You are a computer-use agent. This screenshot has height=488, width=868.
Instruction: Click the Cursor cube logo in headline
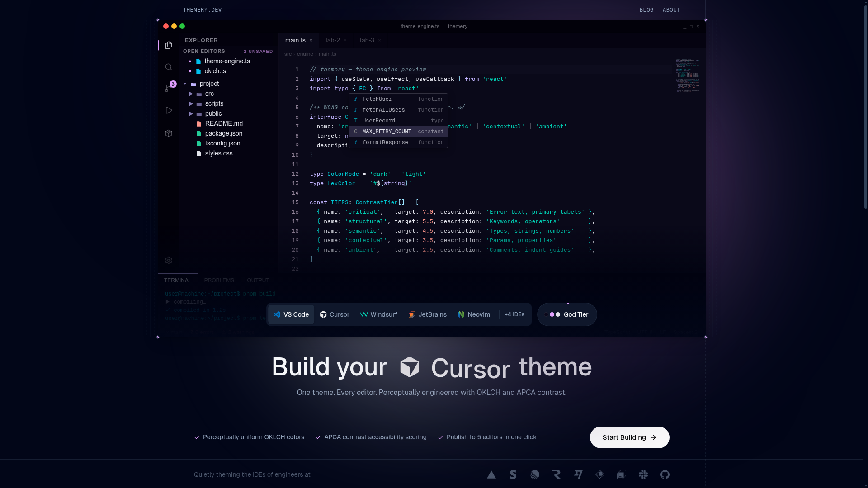click(x=410, y=367)
